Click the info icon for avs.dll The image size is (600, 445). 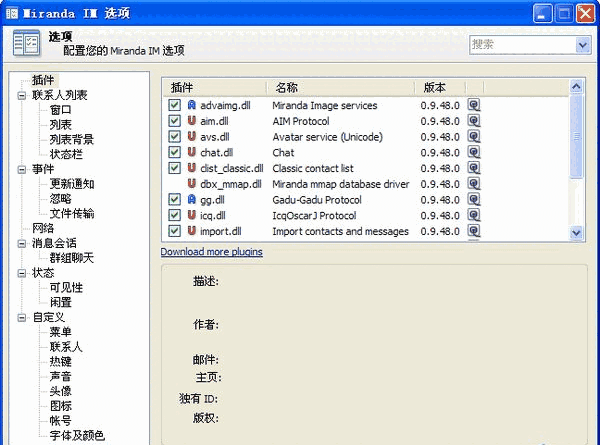(x=474, y=136)
